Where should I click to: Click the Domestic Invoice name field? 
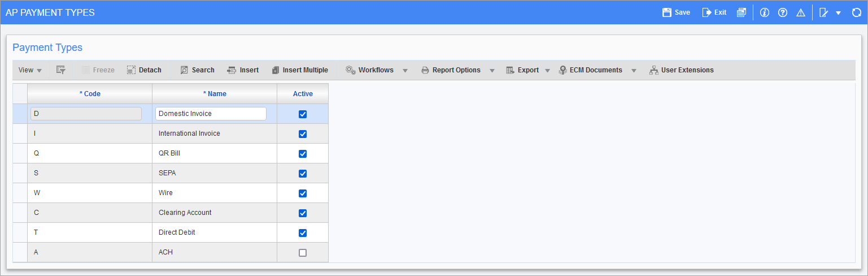211,114
